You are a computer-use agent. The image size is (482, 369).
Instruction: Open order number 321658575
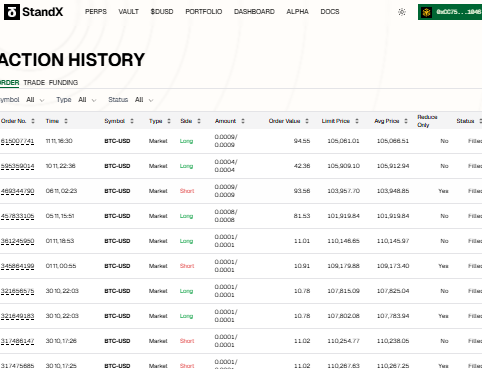click(17, 291)
